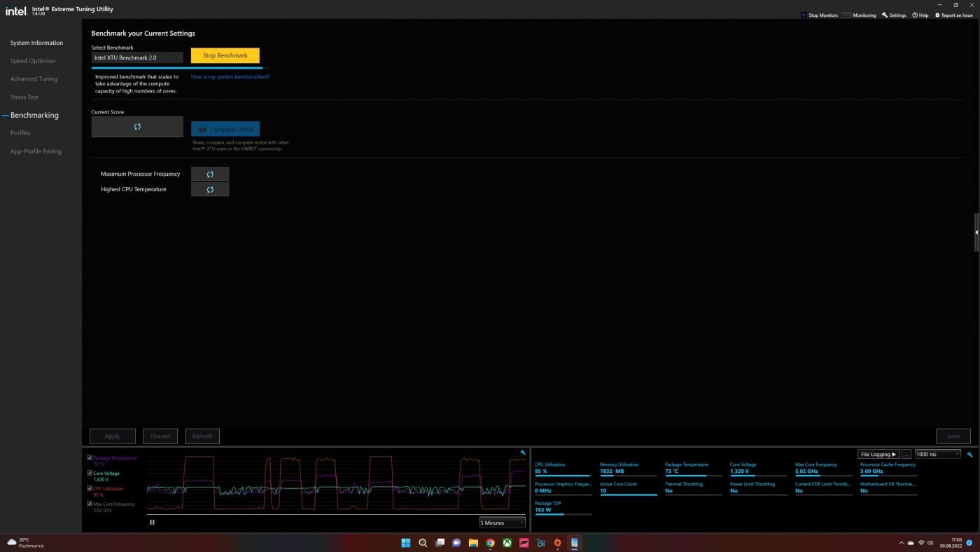Click the CPU Utilization 95 % monitor tile
980x552 pixels.
(x=563, y=469)
